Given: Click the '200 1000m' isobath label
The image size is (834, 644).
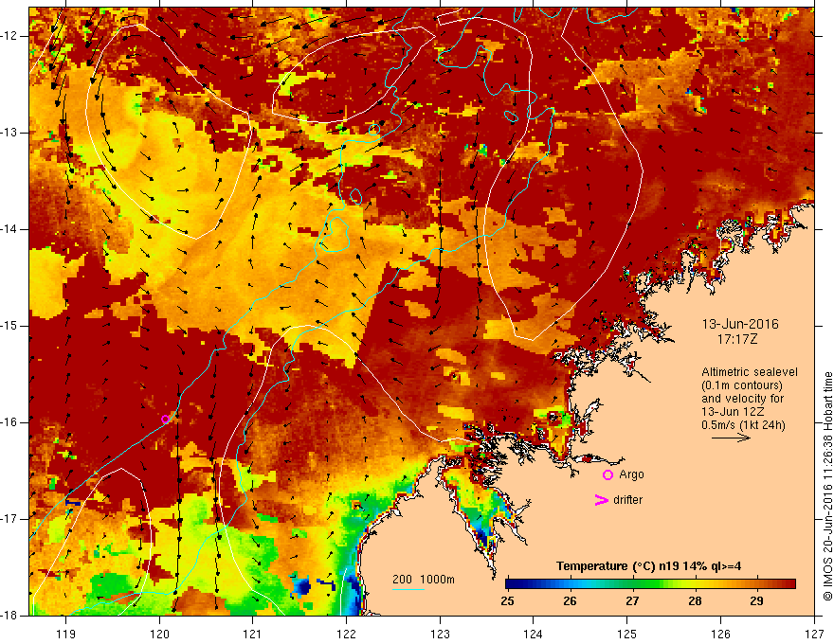Looking at the screenshot, I should tap(424, 580).
